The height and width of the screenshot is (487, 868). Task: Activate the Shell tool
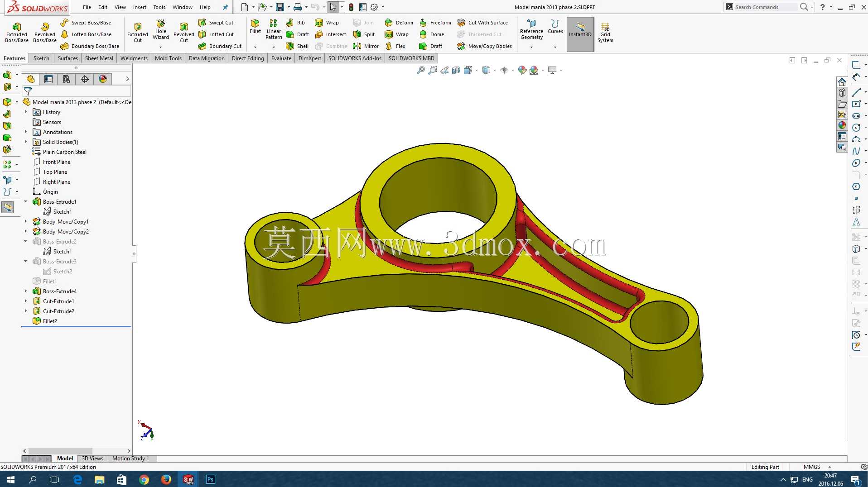pos(297,46)
